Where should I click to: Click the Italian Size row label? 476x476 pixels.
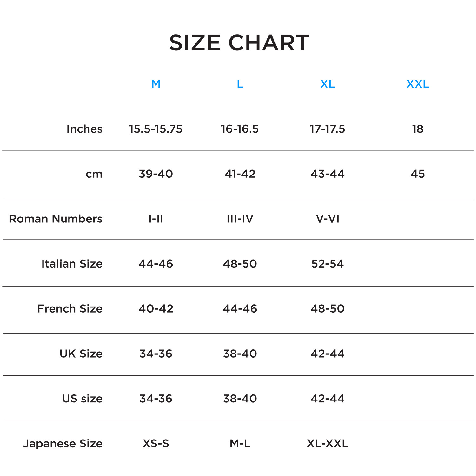click(x=72, y=264)
